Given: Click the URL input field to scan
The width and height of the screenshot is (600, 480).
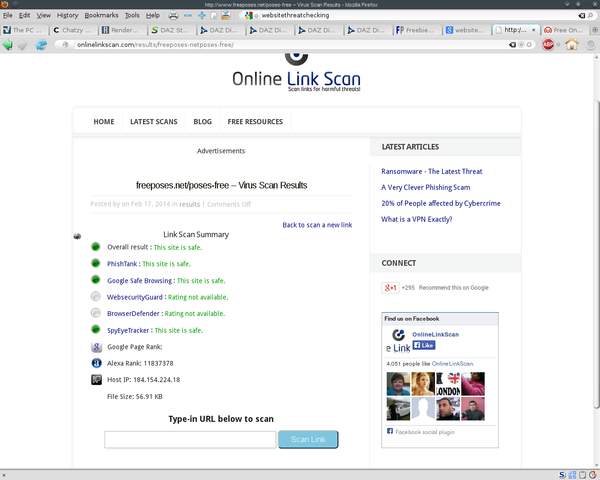Looking at the screenshot, I should (x=190, y=439).
